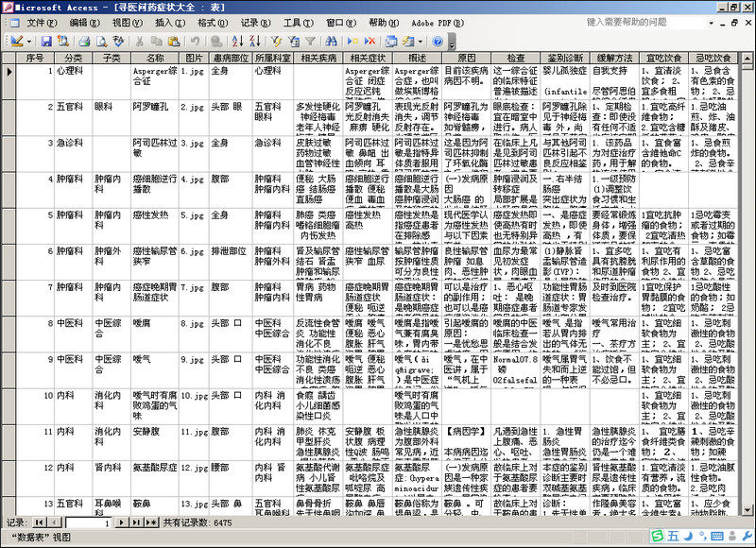
Task: Open the 工具 menu
Action: 299,23
